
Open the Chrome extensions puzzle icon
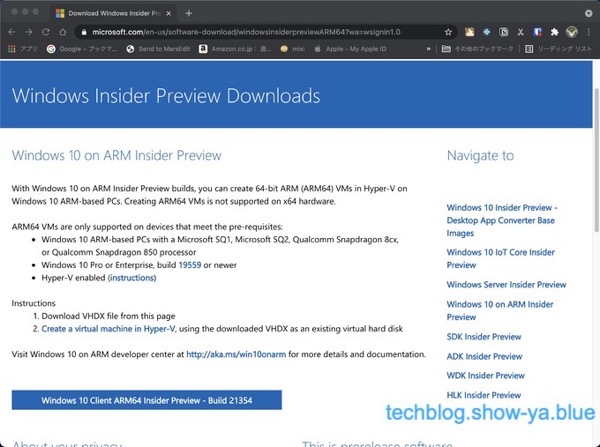click(x=554, y=31)
